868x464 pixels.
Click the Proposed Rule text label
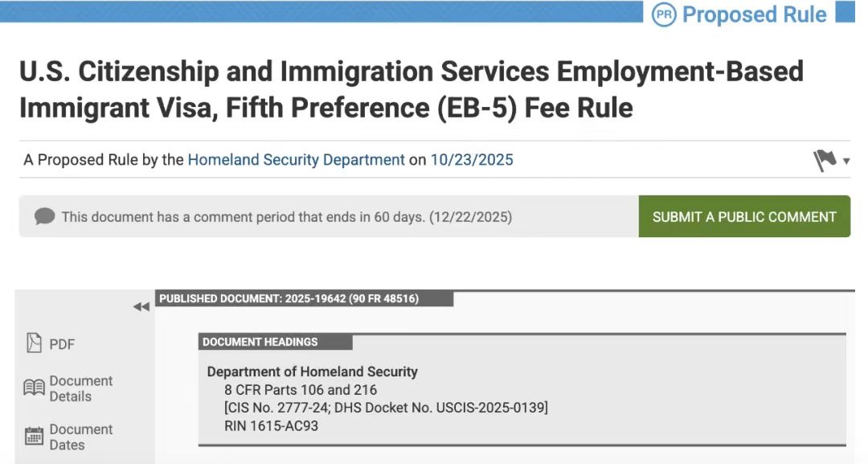754,14
